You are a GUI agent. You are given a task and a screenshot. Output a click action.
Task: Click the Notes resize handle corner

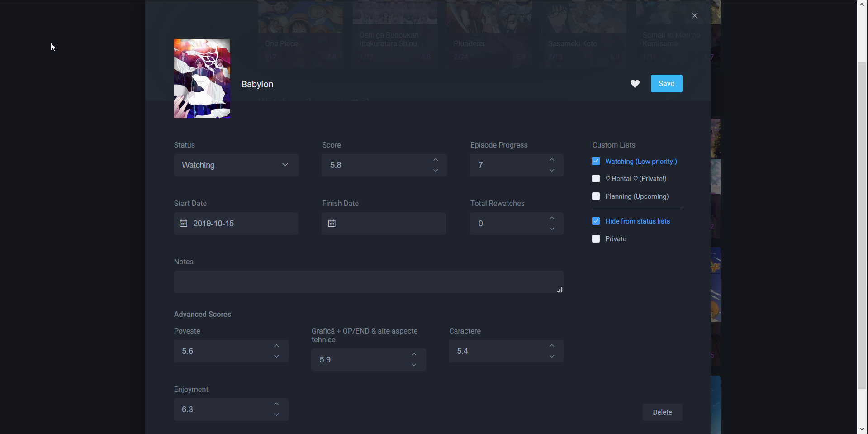coord(560,290)
